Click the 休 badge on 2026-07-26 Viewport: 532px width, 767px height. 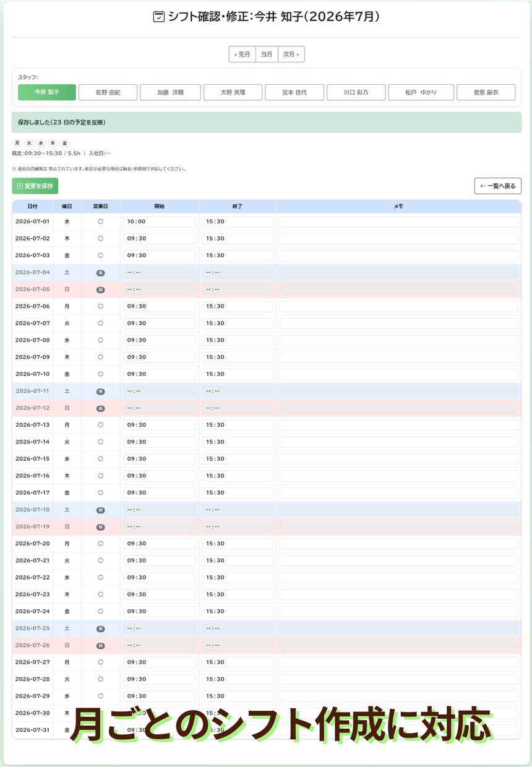coord(100,646)
